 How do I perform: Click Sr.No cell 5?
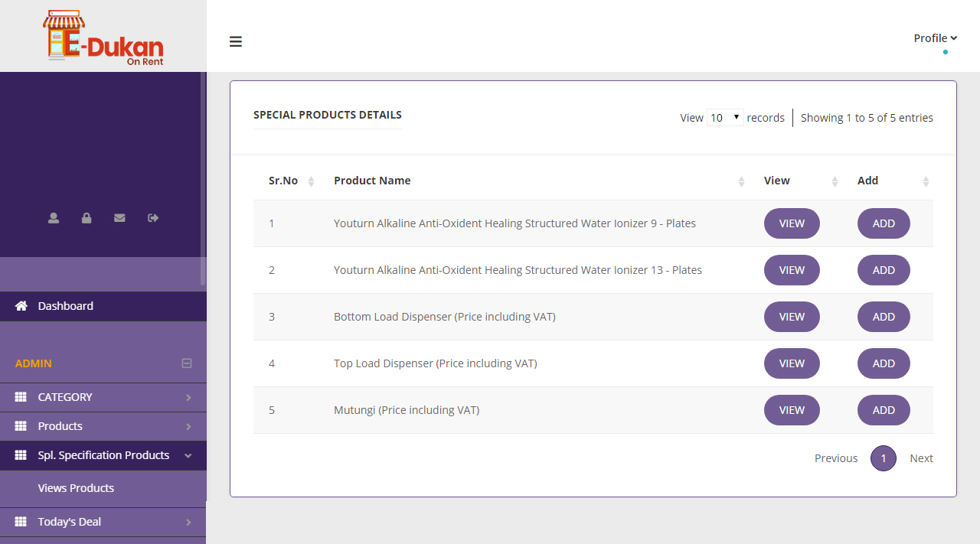point(272,410)
